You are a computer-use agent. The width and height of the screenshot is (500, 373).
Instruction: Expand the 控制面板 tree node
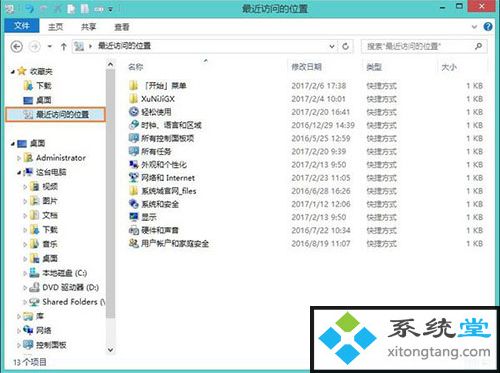pyautogui.click(x=19, y=345)
